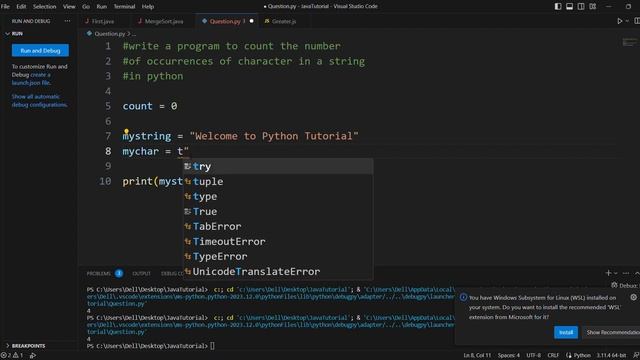Open the OUTPUT panel tab
This screenshot has height=360, width=640.
[142, 273]
